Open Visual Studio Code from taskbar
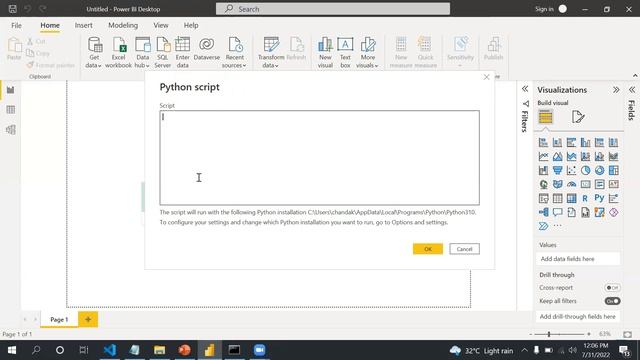640x360 pixels. pyautogui.click(x=110, y=350)
